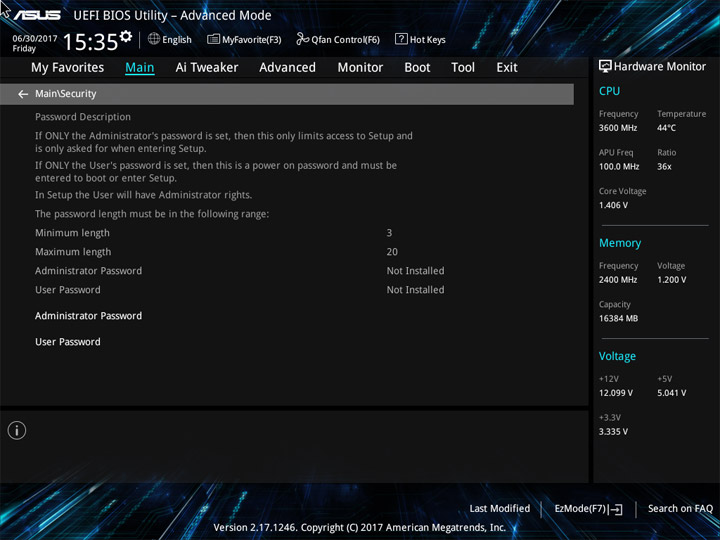Click the MyFavorite(F3) label
This screenshot has width=720, height=540.
click(x=252, y=40)
